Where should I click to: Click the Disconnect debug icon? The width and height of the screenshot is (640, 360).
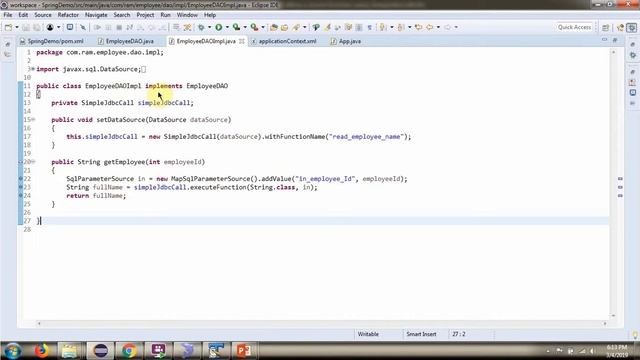tap(129, 27)
